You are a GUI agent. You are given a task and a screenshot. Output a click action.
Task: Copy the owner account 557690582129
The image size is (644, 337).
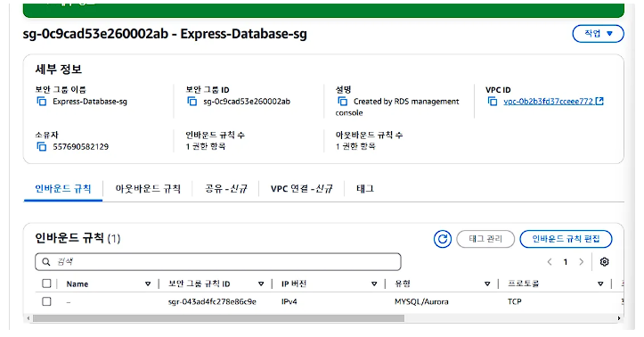pyautogui.click(x=42, y=146)
